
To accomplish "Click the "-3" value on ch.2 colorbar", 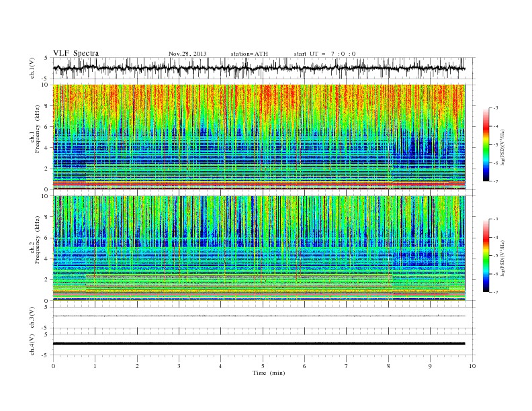I will (496, 219).
